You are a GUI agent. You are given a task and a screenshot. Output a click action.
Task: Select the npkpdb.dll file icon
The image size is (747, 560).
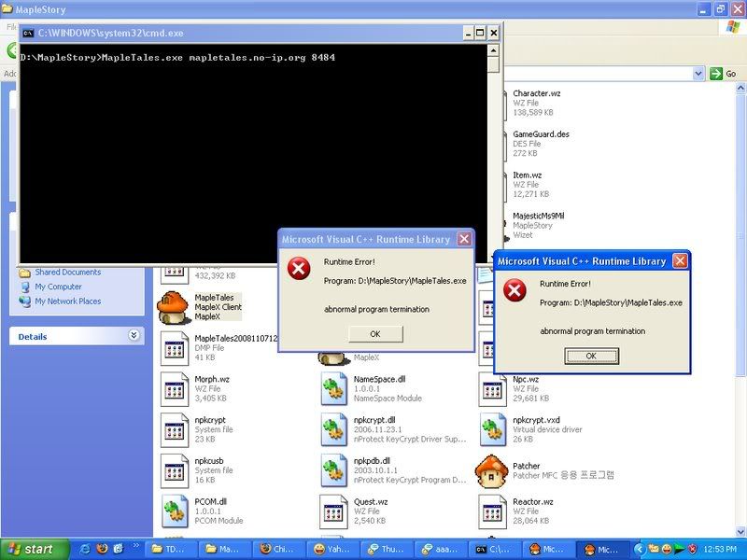pos(333,471)
